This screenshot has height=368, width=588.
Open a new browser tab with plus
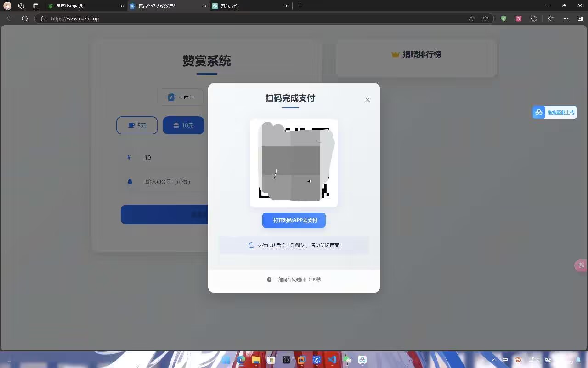(x=300, y=6)
